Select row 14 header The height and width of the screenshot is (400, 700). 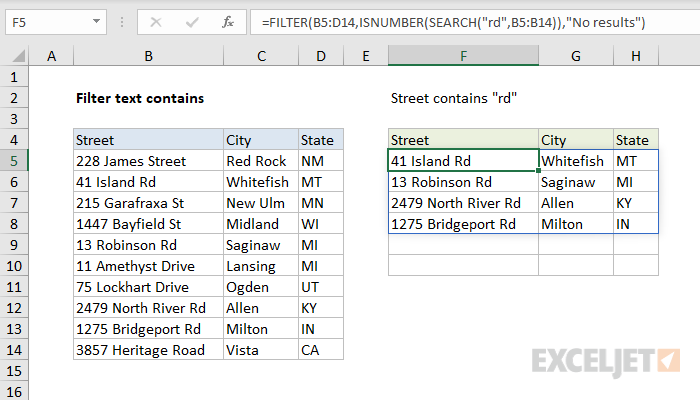(14, 350)
